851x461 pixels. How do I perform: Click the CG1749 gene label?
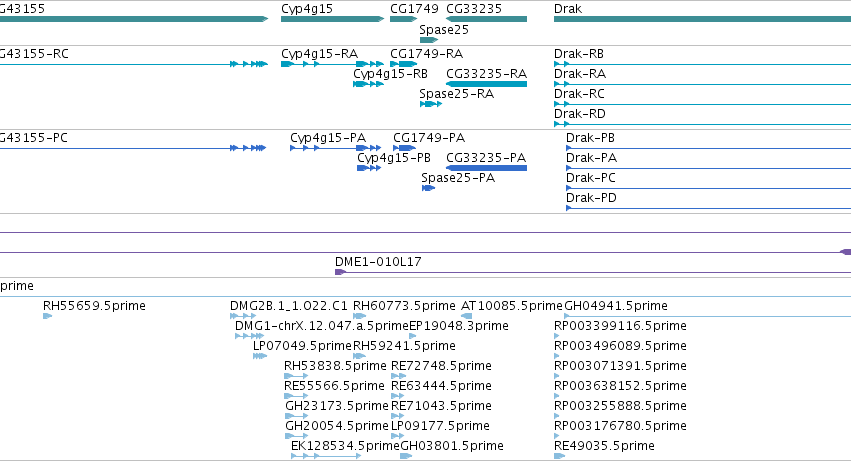pyautogui.click(x=414, y=9)
